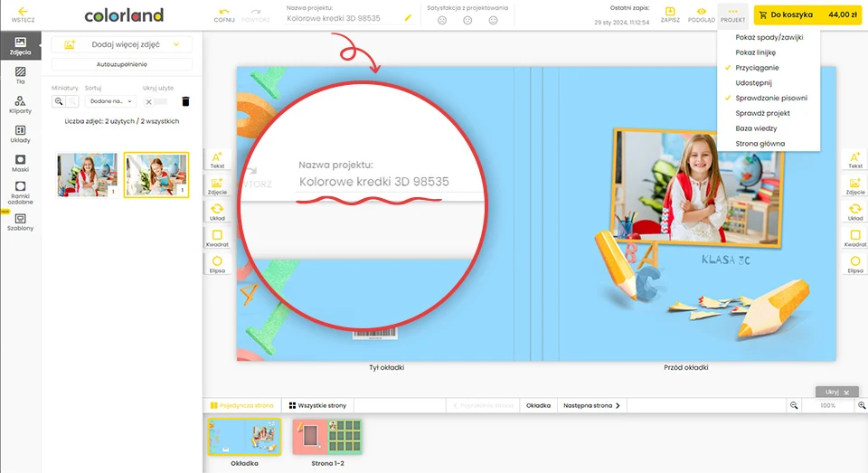Open the Ramki ozdobne panel
Screen dimensions: 868x473
[21, 193]
